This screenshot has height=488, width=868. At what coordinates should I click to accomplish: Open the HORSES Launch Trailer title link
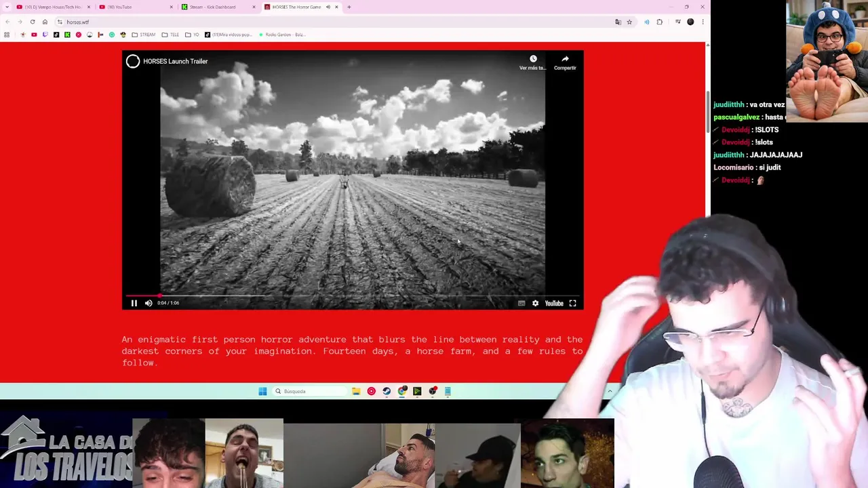pyautogui.click(x=175, y=61)
